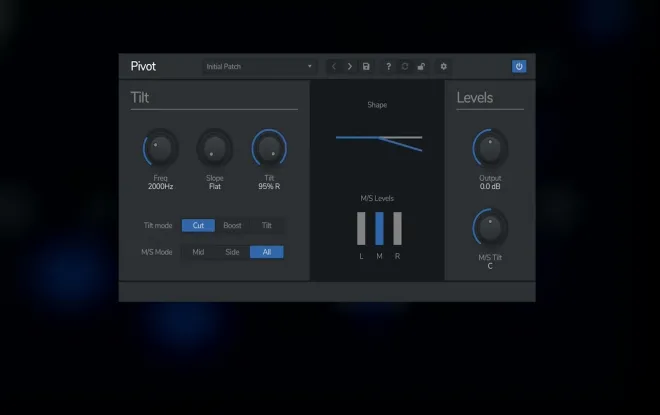Screen dimensions: 660x415
Task: Set M/S Mode to All
Action: (267, 252)
